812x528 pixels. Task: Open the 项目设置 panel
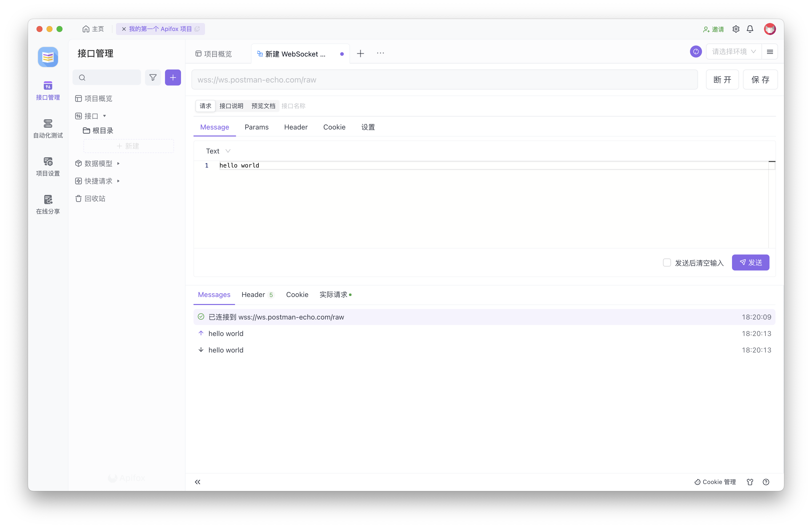point(48,167)
